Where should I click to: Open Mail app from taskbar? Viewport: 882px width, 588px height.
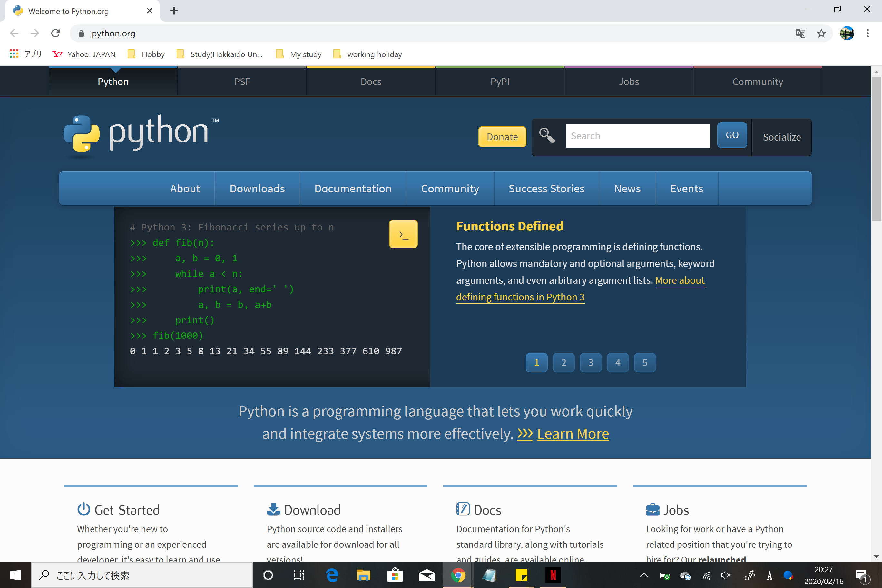click(x=426, y=575)
